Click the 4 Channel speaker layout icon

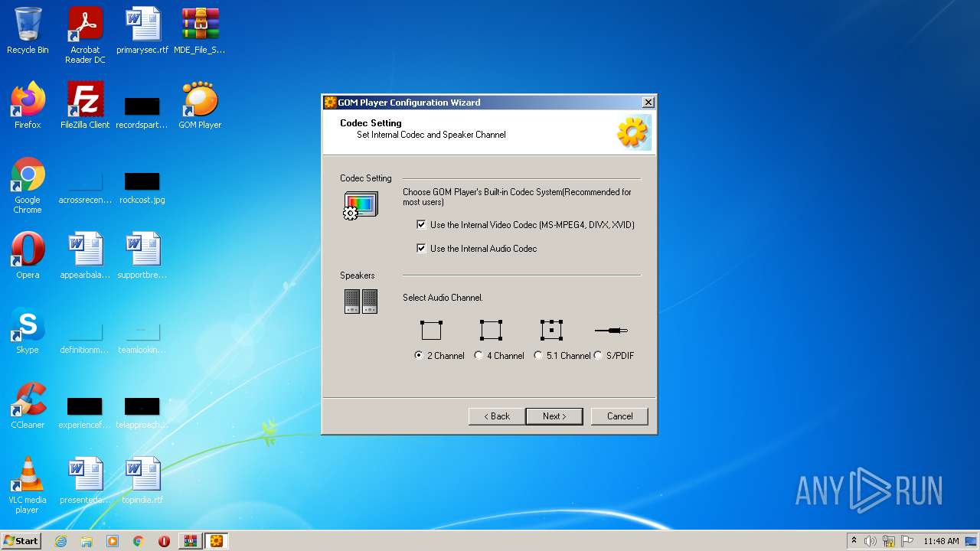[x=491, y=330]
